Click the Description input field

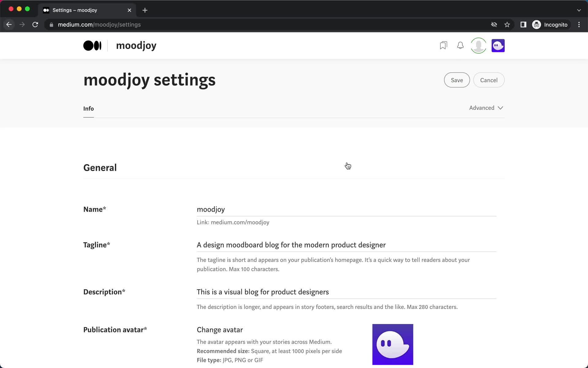tap(262, 292)
